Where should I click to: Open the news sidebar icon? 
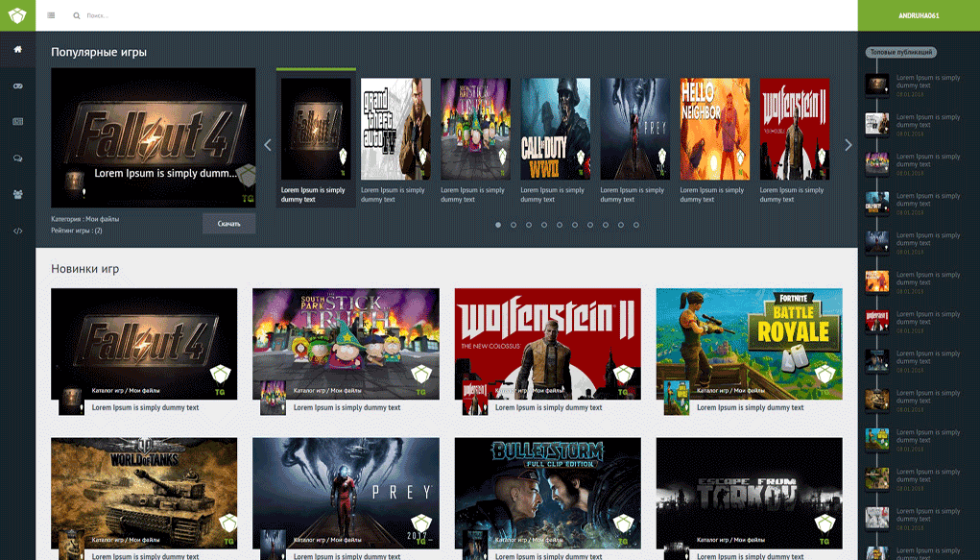tap(17, 121)
